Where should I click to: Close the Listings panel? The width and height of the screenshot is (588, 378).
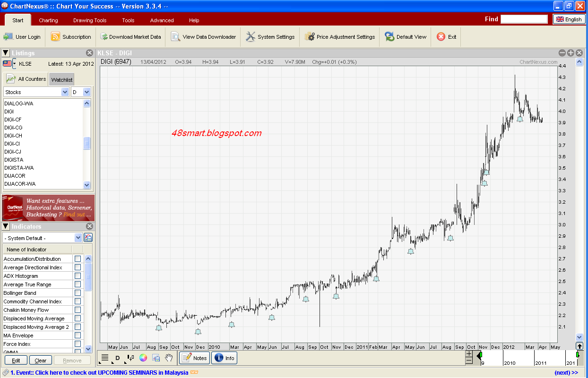89,53
